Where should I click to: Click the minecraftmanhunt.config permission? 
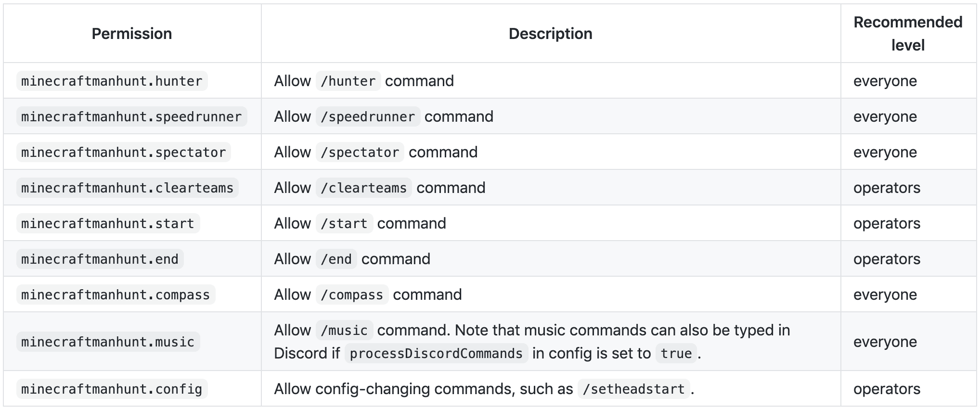pyautogui.click(x=112, y=389)
